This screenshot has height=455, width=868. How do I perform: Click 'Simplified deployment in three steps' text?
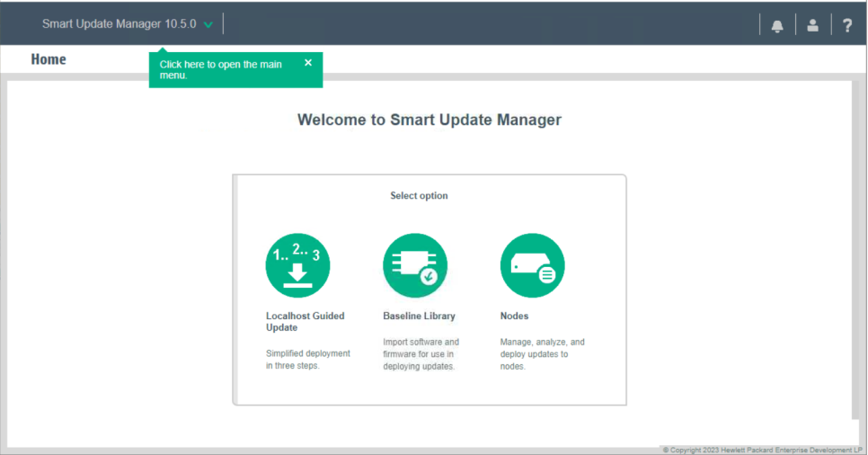pos(308,359)
